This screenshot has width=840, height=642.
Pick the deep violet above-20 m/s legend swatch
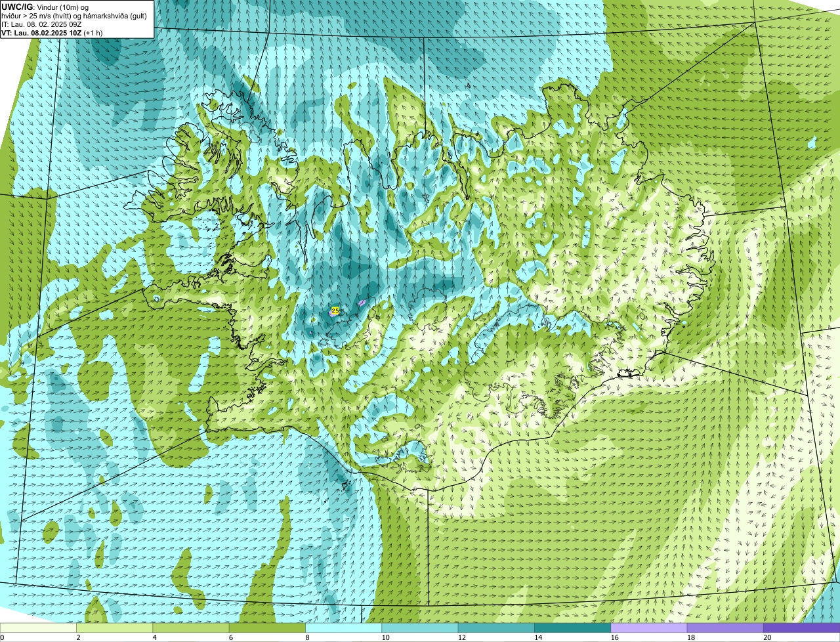tap(801, 628)
